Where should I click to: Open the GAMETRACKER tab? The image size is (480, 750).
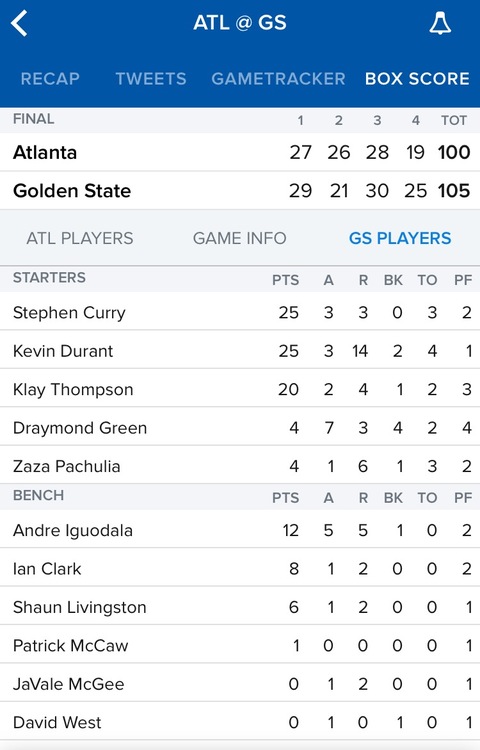point(278,78)
